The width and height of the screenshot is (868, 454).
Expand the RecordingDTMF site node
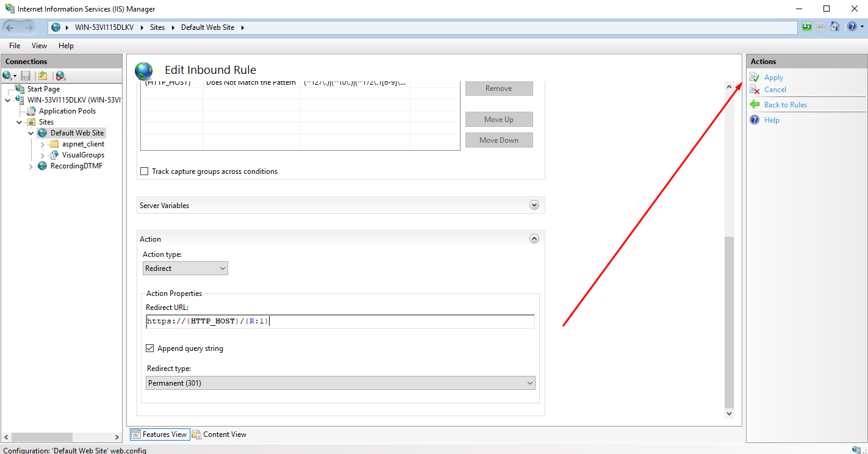pos(31,167)
